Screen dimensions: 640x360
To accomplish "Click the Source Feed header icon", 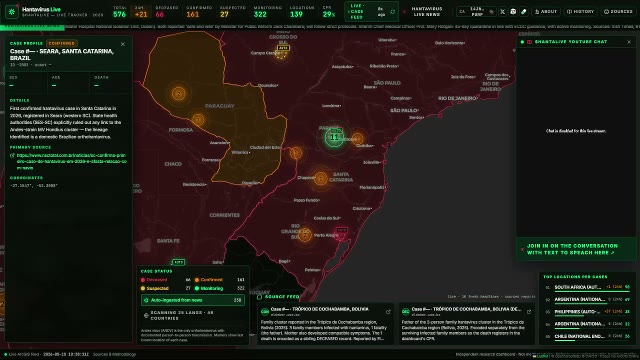I will pyautogui.click(x=260, y=297).
